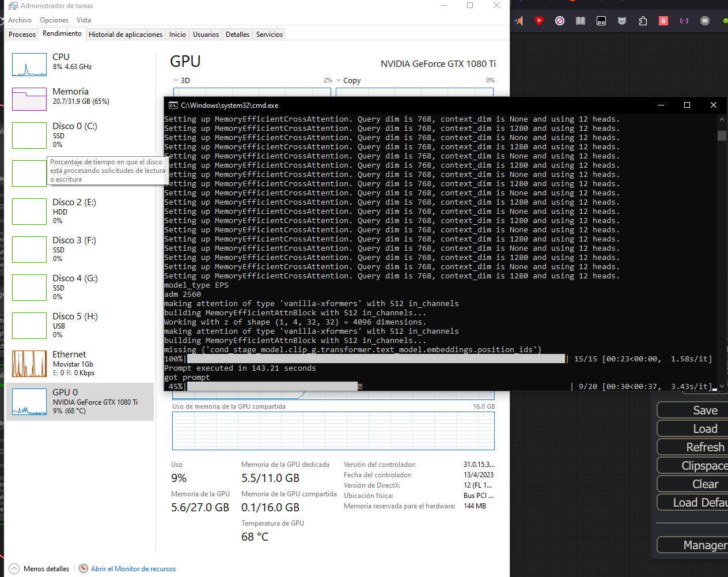The width and height of the screenshot is (728, 577).
Task: Switch to the Procesos tab
Action: click(21, 34)
